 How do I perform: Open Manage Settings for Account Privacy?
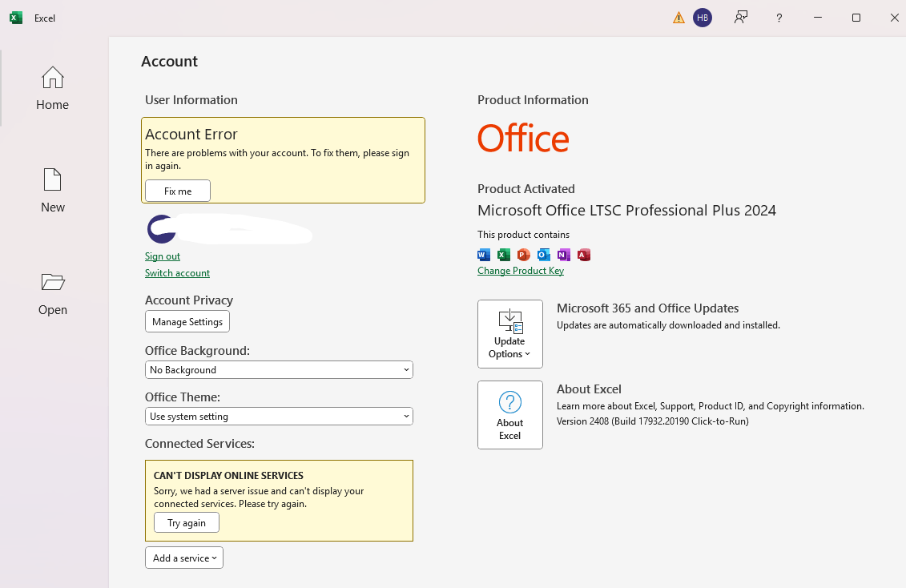pos(187,322)
